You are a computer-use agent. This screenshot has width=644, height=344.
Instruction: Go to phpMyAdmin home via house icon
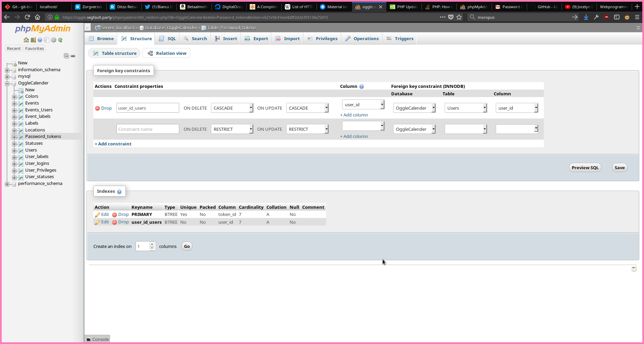click(26, 40)
